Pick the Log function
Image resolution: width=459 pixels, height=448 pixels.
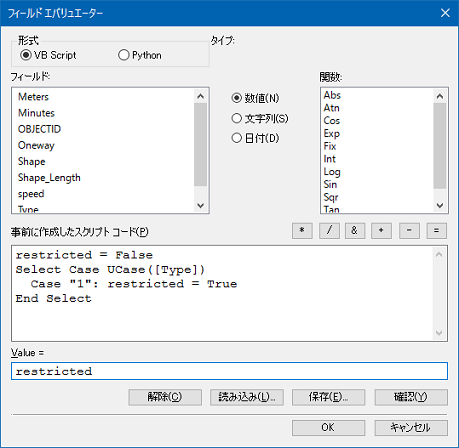pyautogui.click(x=332, y=172)
